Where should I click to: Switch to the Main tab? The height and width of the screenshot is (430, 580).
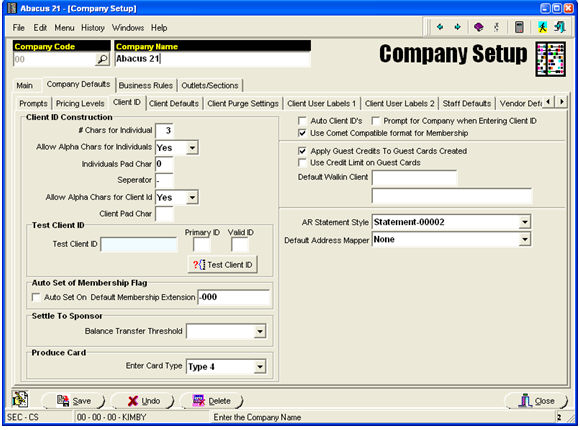coord(24,85)
